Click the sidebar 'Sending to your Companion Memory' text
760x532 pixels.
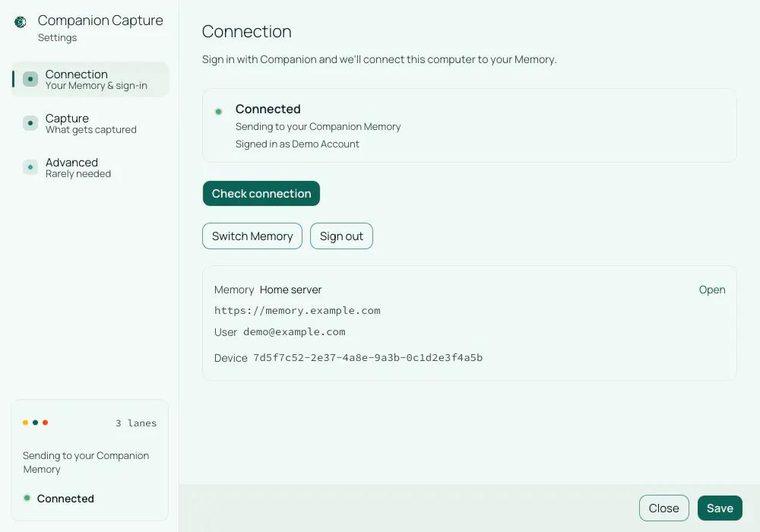click(86, 462)
